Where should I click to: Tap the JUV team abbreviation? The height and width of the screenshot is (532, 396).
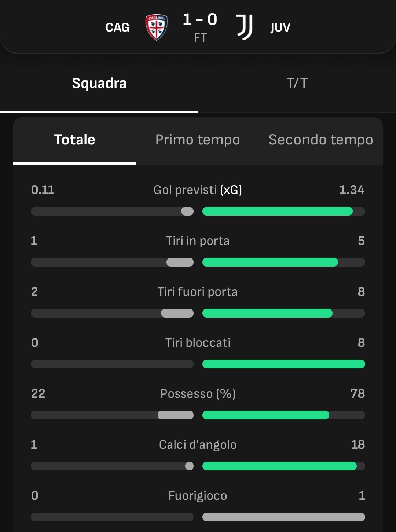280,27
